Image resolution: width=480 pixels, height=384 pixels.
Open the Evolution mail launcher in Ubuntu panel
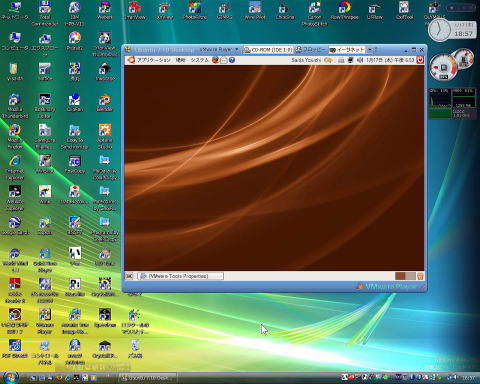pyautogui.click(x=224, y=60)
